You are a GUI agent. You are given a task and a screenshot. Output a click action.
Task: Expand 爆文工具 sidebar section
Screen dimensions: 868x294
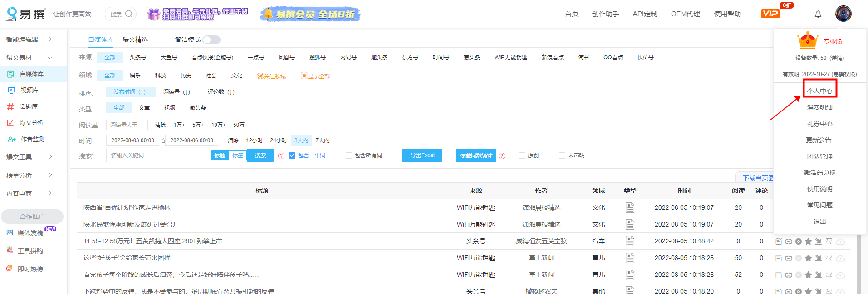point(29,157)
